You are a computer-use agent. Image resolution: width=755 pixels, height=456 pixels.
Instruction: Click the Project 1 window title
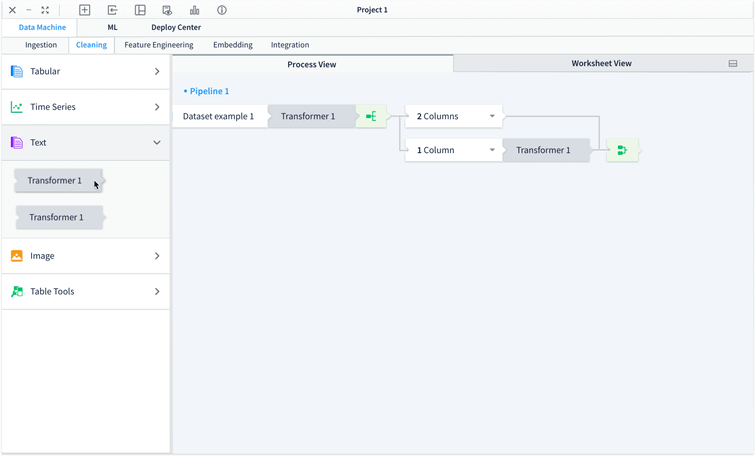point(372,10)
